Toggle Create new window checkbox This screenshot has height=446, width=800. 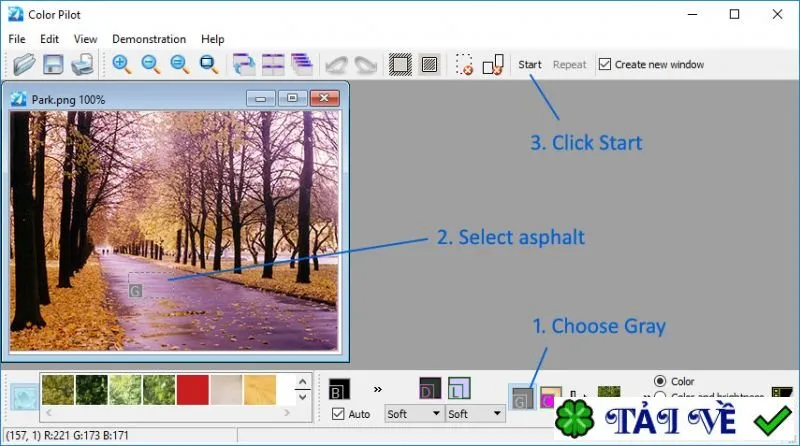click(605, 64)
